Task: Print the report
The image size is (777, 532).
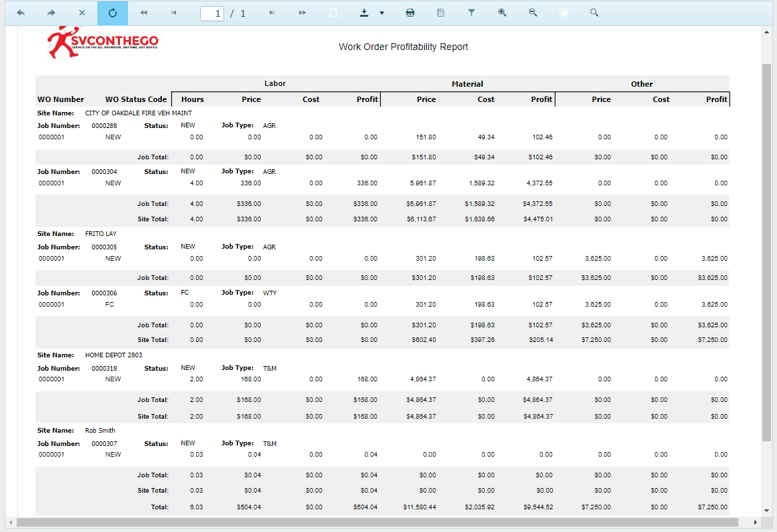Action: (x=410, y=13)
